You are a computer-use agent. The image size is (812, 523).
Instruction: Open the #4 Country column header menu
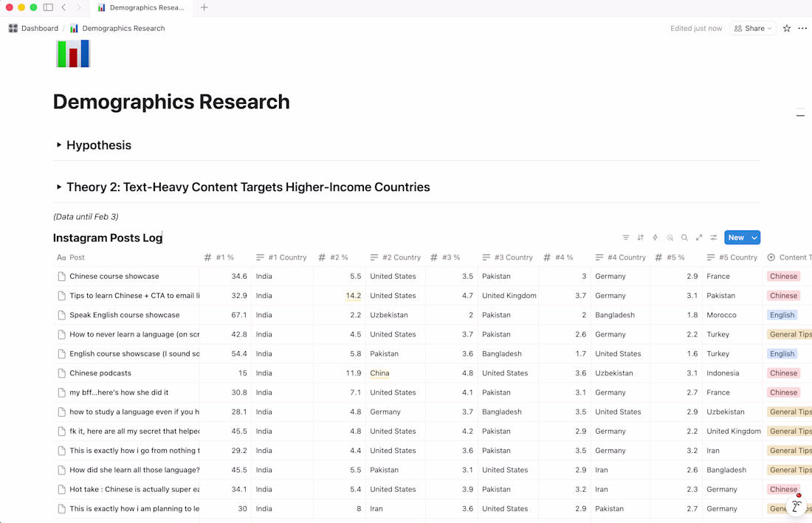tap(620, 257)
